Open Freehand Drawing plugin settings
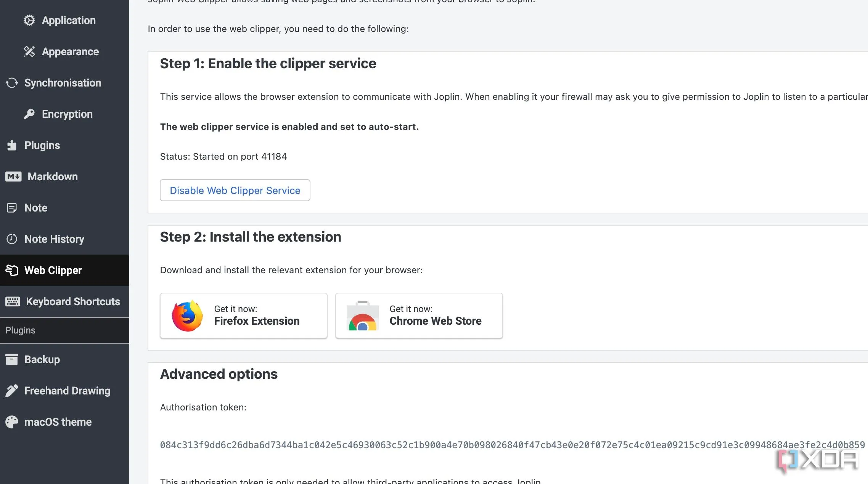The width and height of the screenshot is (868, 484). click(x=64, y=391)
